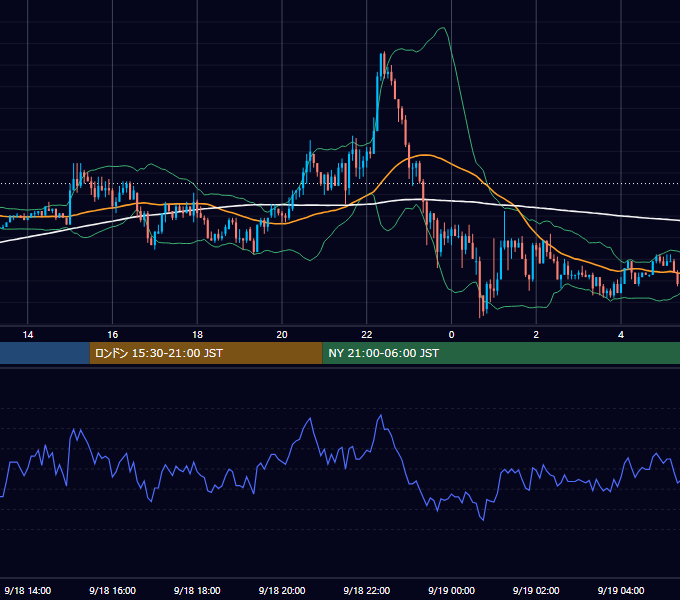Click the 9/19 04:00 timestamp label
Image resolution: width=680 pixels, height=600 pixels.
(x=621, y=590)
